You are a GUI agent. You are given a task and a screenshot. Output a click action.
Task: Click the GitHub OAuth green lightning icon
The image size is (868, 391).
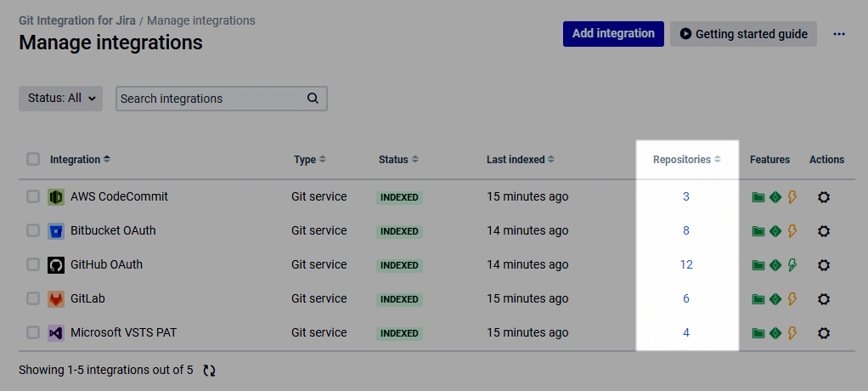point(792,265)
